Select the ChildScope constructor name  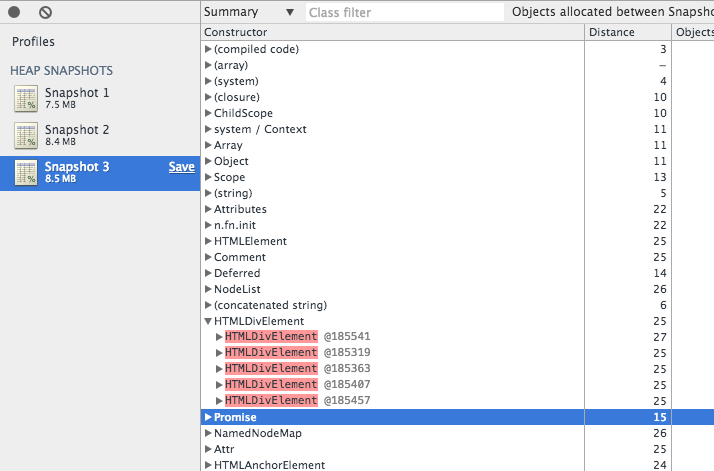(x=243, y=113)
